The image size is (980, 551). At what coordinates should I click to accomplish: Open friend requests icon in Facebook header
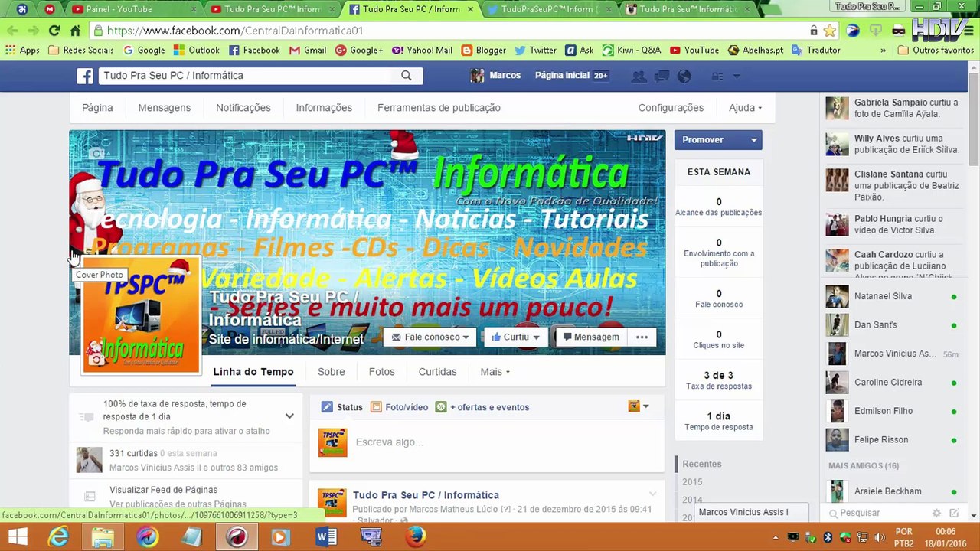coord(639,76)
